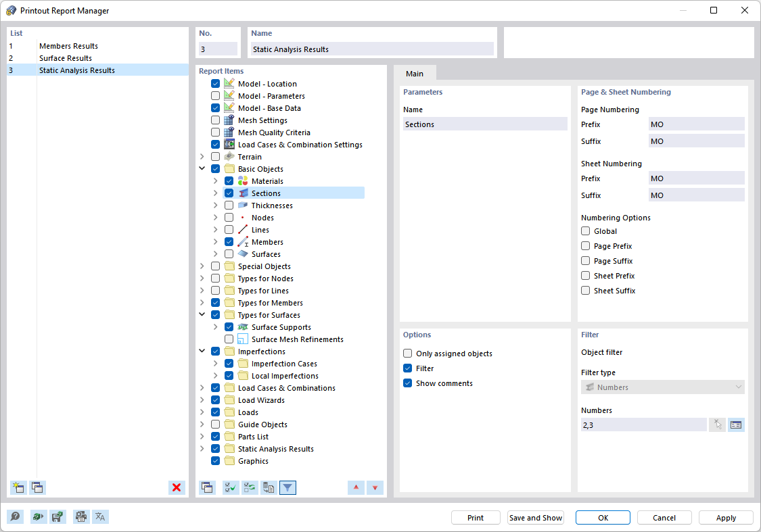
Task: Enable Surface Mesh Refinements checkbox
Action: pos(229,339)
